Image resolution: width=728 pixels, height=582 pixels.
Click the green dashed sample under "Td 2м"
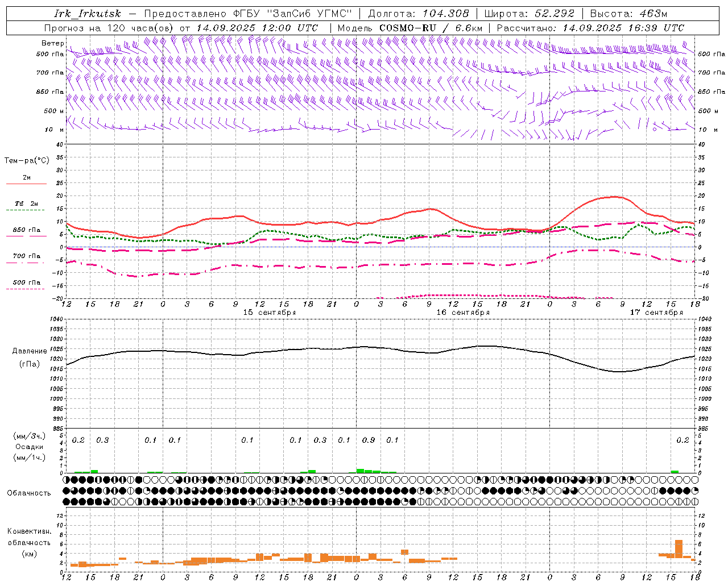click(25, 210)
